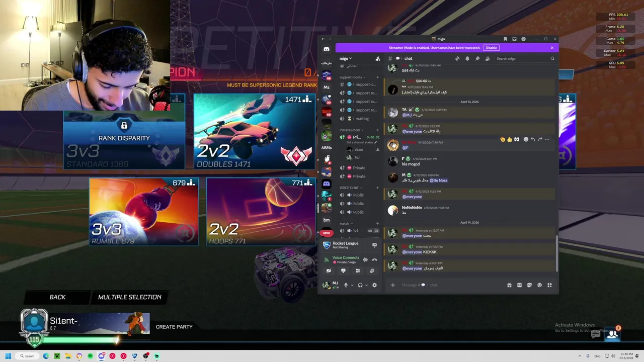The width and height of the screenshot is (644, 362).
Task: Join the waiting voice channel
Action: pyautogui.click(x=359, y=119)
